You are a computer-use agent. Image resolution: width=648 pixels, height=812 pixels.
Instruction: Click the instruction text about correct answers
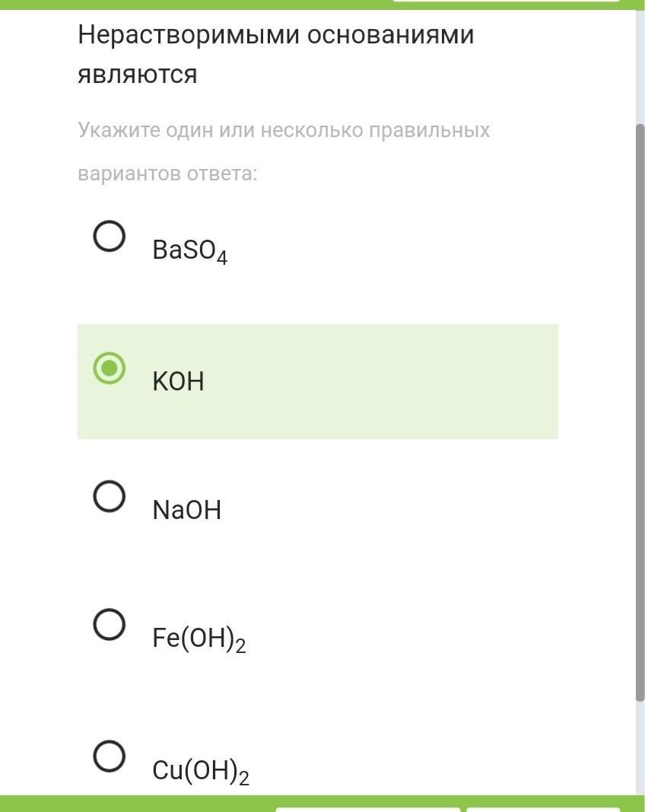(x=283, y=150)
